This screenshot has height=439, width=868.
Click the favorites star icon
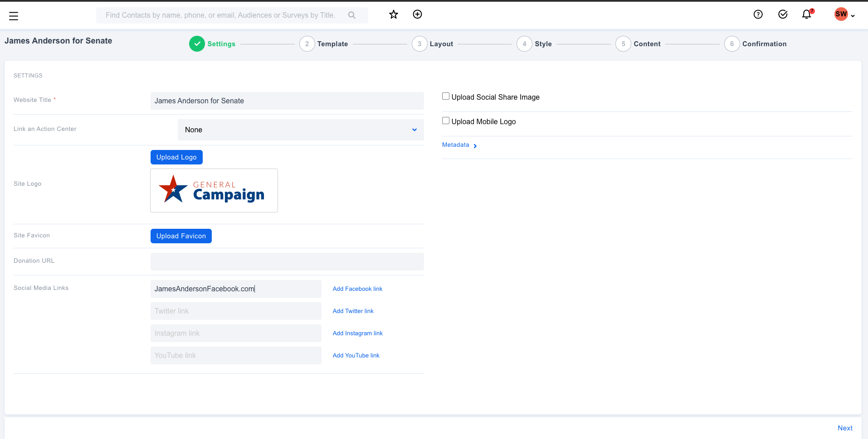(393, 14)
